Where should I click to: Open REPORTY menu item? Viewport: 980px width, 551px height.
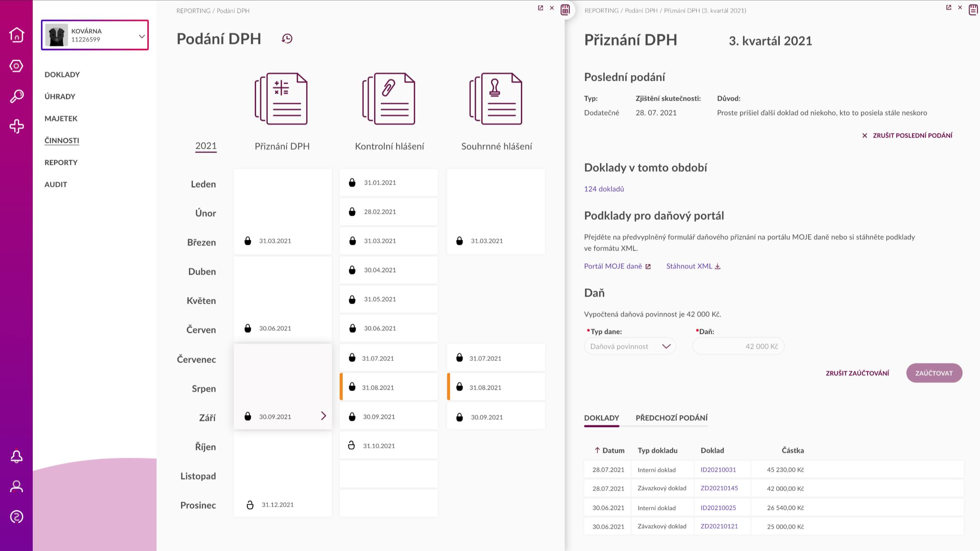[61, 162]
